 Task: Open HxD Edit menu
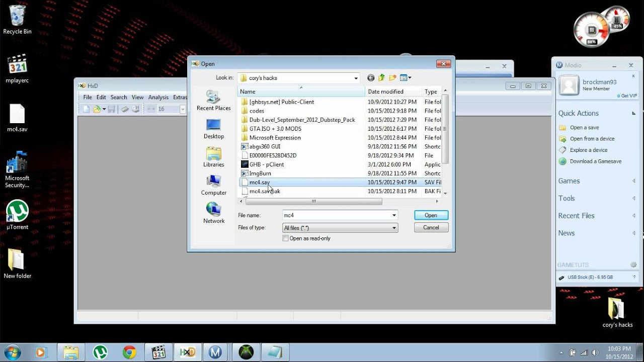pos(101,98)
